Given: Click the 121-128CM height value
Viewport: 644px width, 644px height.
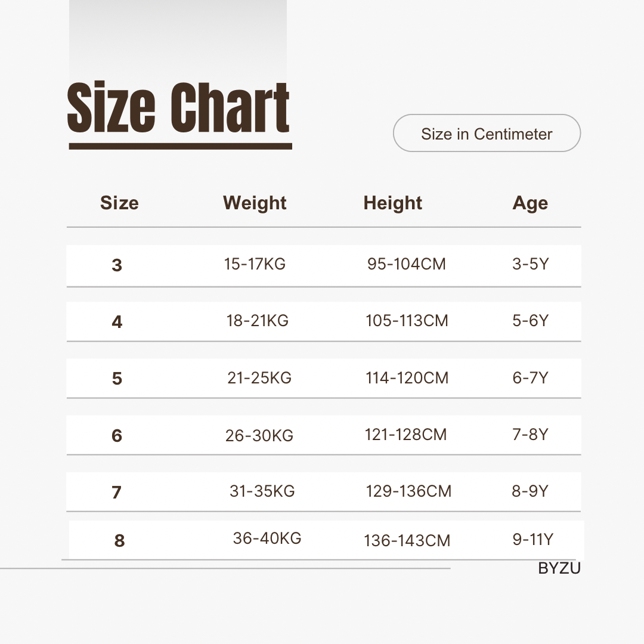Looking at the screenshot, I should (x=406, y=435).
